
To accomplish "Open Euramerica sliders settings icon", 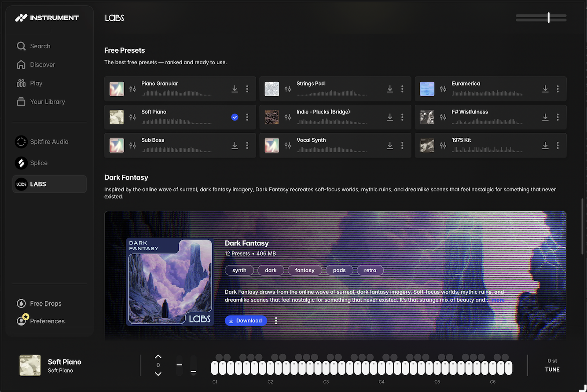I will click(443, 89).
